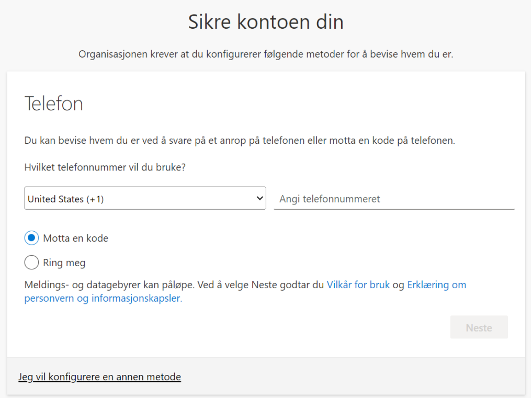Focus the 'Angi telefonnummeret' phone input field
Viewport: 532px width, 398px height.
[x=393, y=199]
